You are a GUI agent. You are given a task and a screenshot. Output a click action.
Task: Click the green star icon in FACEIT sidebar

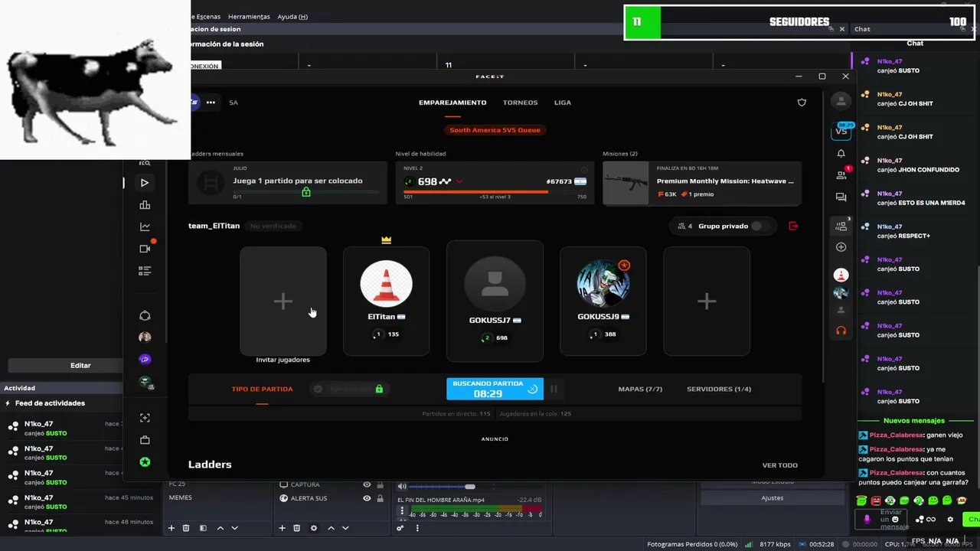pos(145,462)
